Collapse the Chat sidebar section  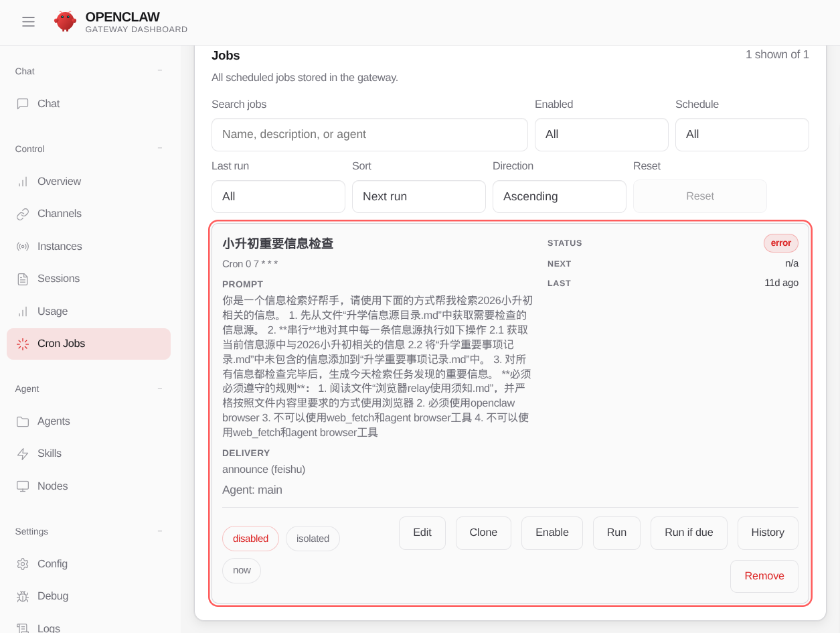[x=159, y=70]
